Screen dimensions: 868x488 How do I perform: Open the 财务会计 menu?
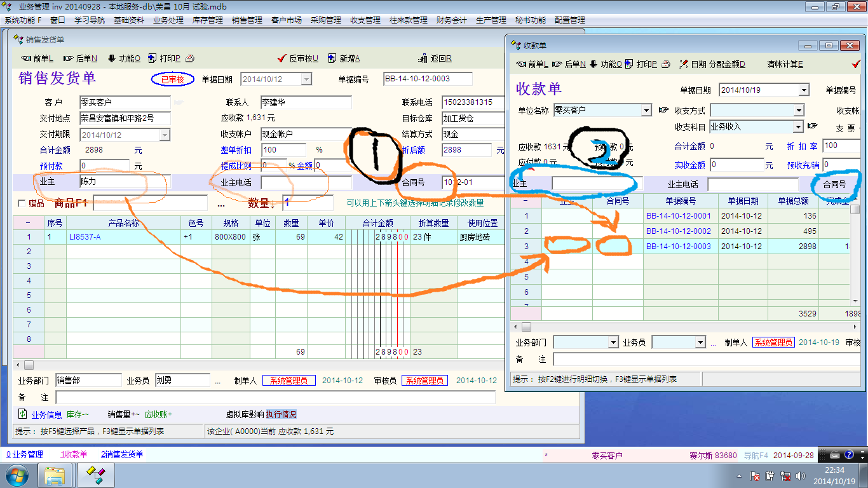pos(452,20)
